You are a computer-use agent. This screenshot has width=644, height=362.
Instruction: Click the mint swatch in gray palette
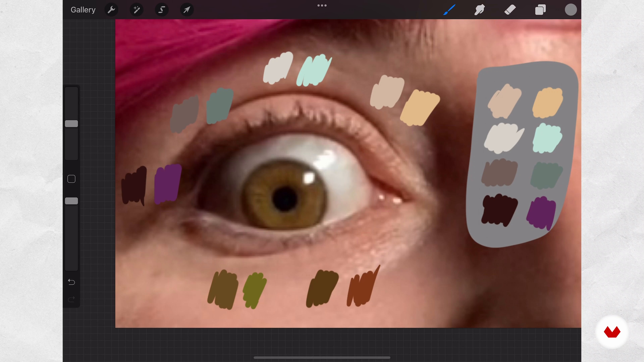[x=548, y=138]
